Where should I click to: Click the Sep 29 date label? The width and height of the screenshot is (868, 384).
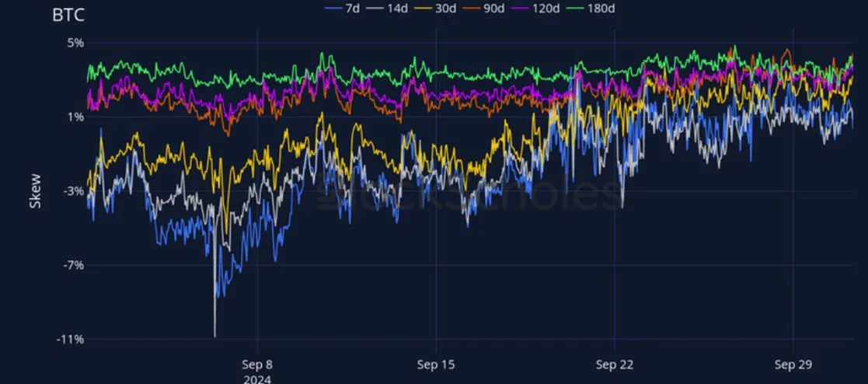click(x=794, y=365)
